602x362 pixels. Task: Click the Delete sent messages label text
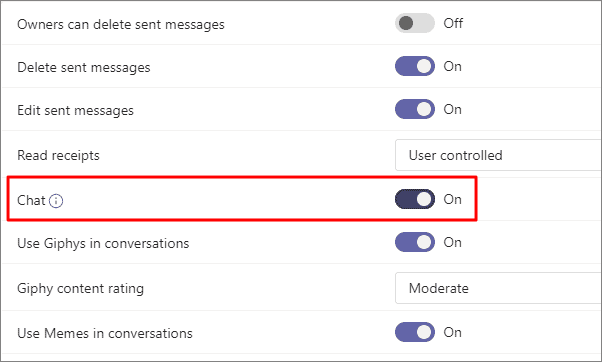tap(84, 68)
